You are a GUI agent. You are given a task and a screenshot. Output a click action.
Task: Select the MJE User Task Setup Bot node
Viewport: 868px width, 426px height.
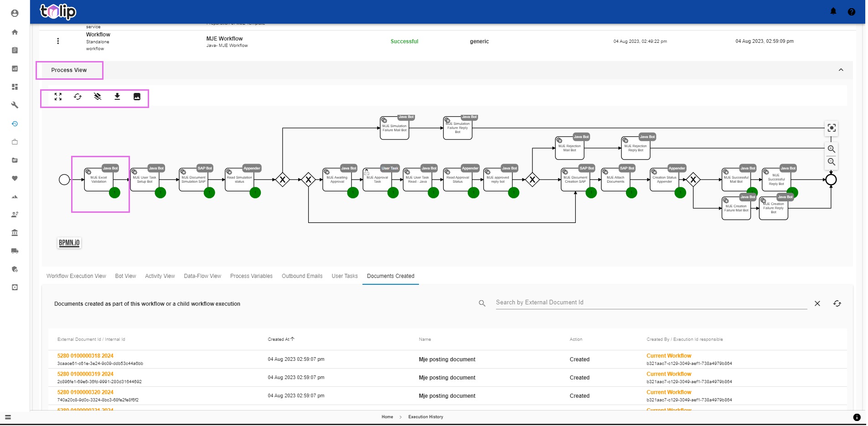[145, 180]
